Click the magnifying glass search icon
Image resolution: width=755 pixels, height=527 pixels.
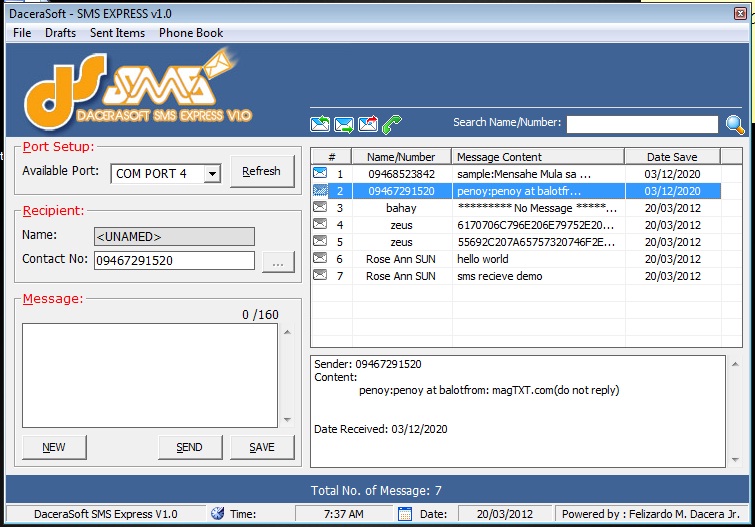tap(735, 125)
